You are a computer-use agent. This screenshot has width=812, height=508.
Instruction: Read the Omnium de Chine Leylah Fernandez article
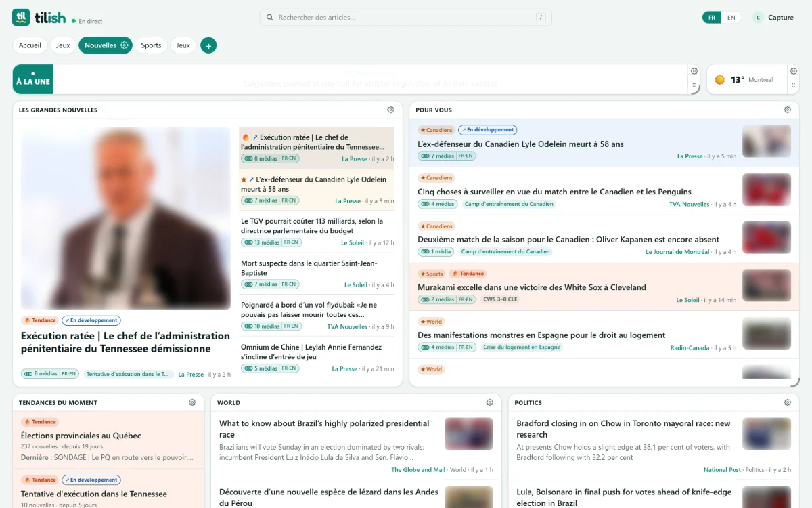(311, 352)
